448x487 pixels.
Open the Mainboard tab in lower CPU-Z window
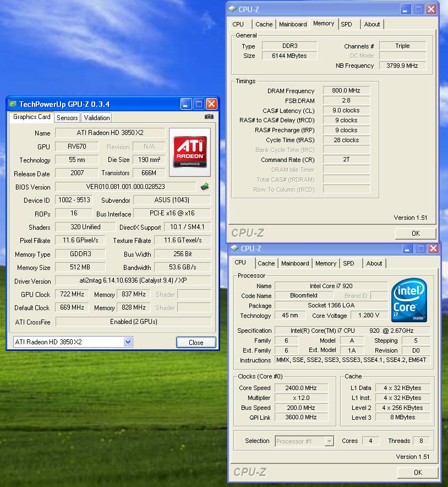295,263
